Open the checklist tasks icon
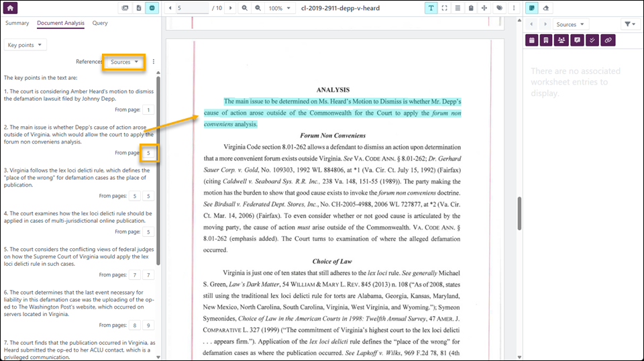The height and width of the screenshot is (361, 644). click(592, 40)
